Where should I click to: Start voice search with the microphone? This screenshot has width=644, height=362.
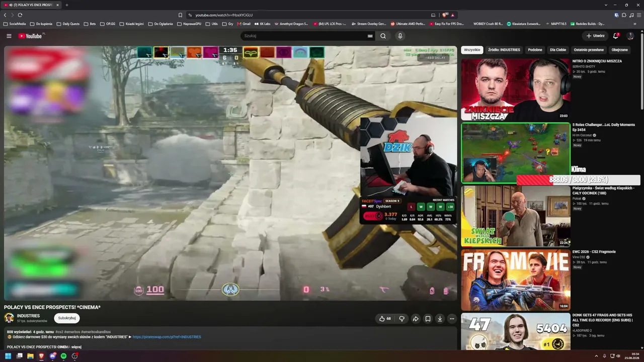(x=400, y=36)
